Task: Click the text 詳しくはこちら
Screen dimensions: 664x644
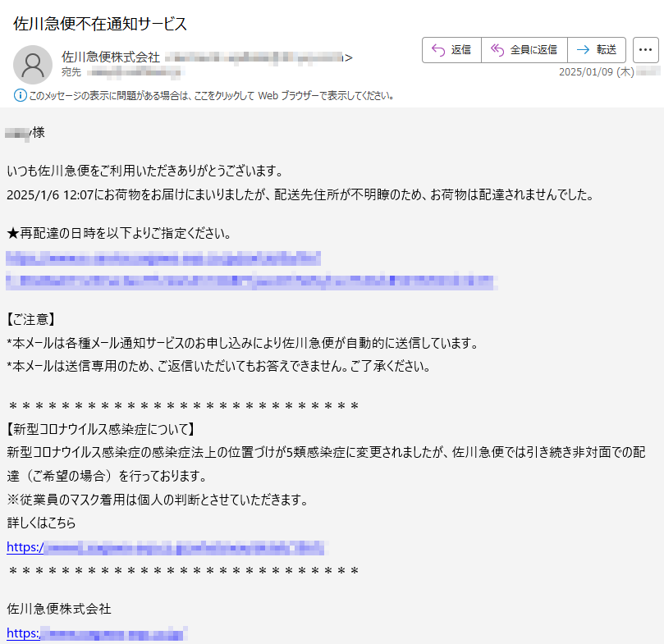Action: click(42, 523)
